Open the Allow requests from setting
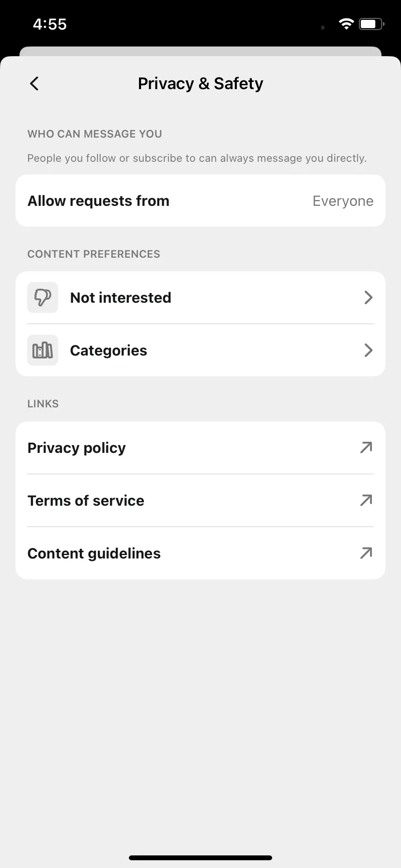Image resolution: width=401 pixels, height=868 pixels. pyautogui.click(x=200, y=201)
